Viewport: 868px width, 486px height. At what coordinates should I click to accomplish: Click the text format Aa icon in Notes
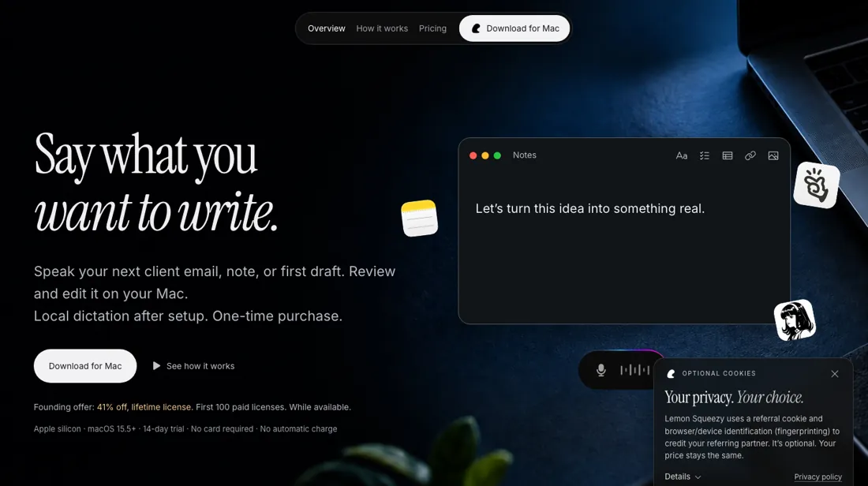(682, 155)
